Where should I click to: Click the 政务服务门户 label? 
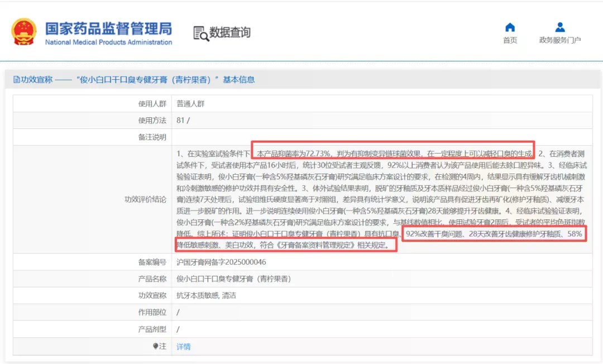[560, 40]
